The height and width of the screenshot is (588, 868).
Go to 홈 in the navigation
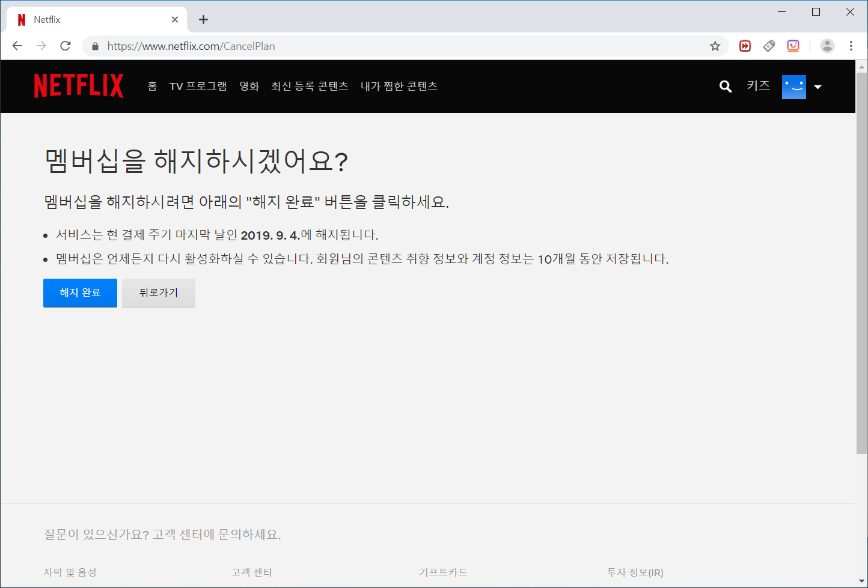point(152,86)
